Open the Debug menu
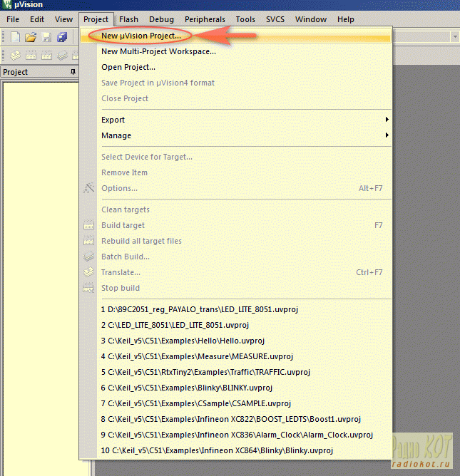 pyautogui.click(x=161, y=19)
